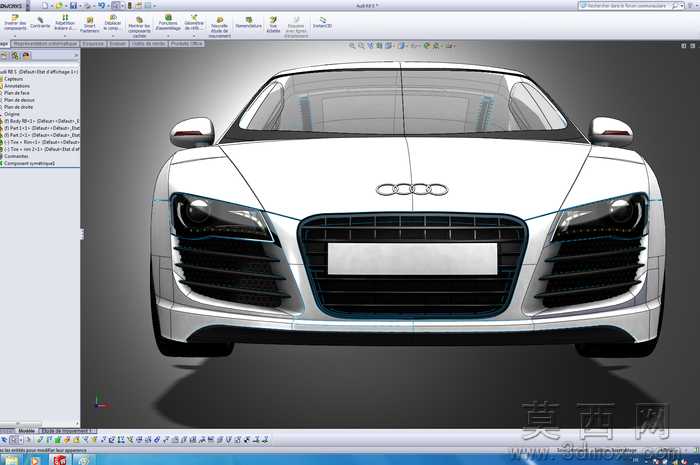Select the Modèle bottom tab
Image resolution: width=700 pixels, height=465 pixels.
point(26,431)
